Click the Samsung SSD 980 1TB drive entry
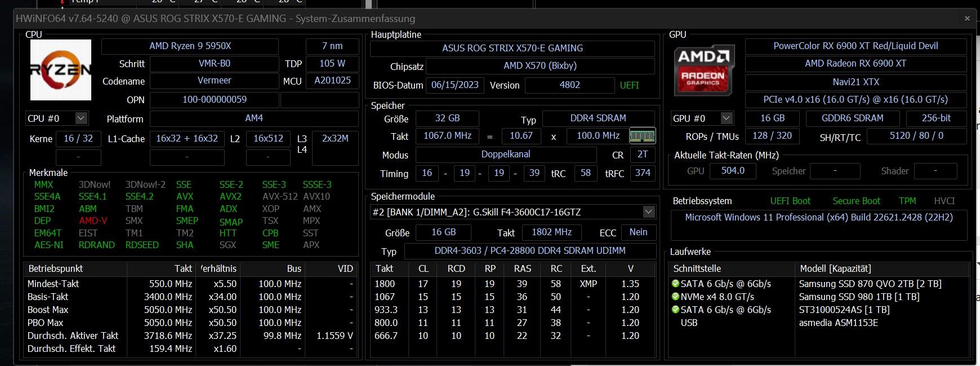980x366 pixels. click(x=859, y=297)
